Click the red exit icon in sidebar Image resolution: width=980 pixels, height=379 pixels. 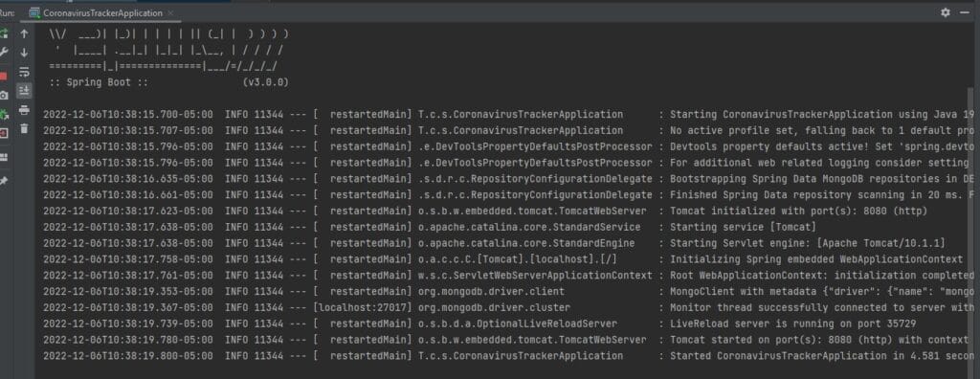4,133
